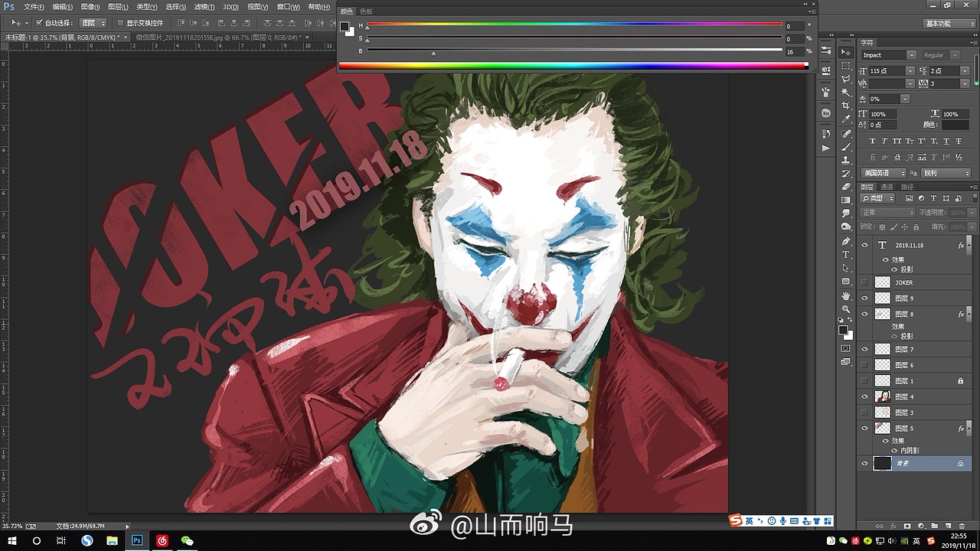Click the new group folder icon

(935, 526)
